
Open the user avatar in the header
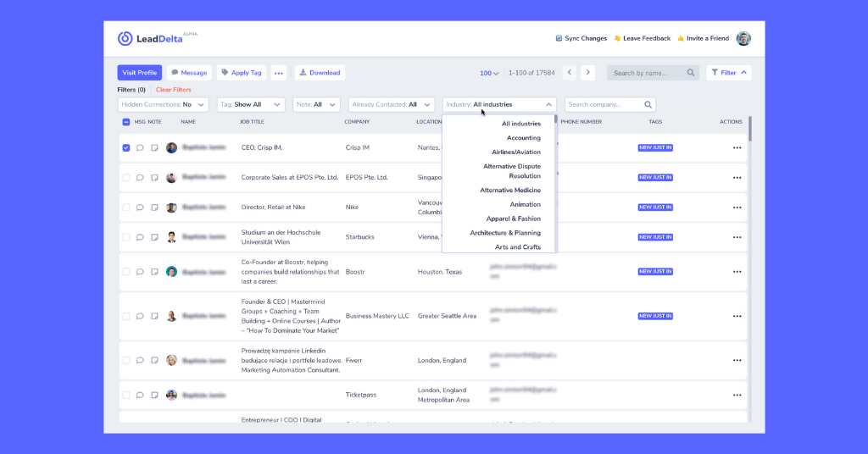(x=743, y=38)
